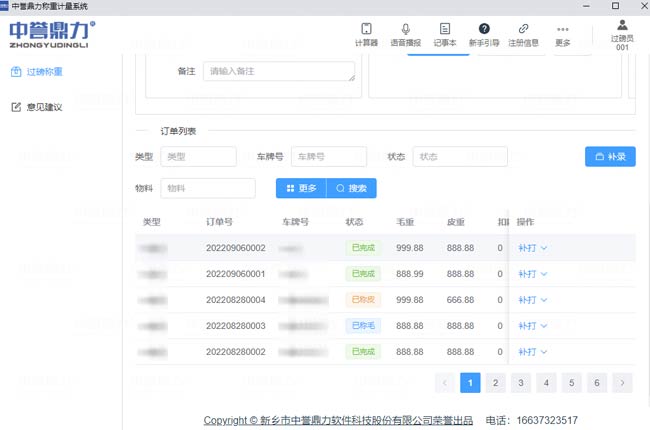Open the 类型 filter dropdown
This screenshot has width=650, height=430.
pos(198,157)
